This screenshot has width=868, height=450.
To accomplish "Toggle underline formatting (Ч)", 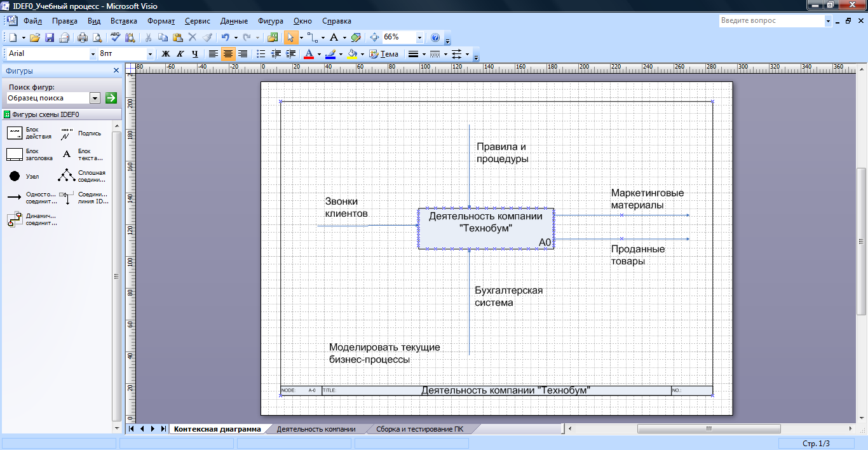I will tap(195, 54).
